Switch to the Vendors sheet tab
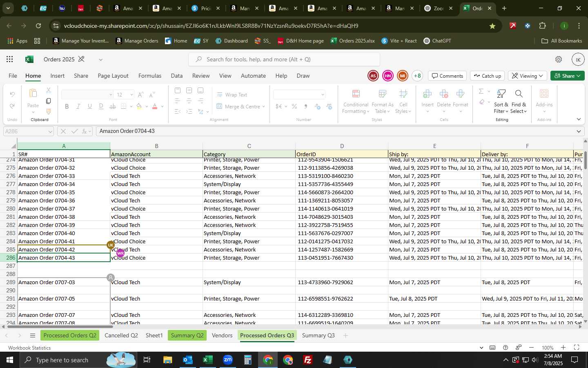The image size is (588, 368). pos(222,335)
